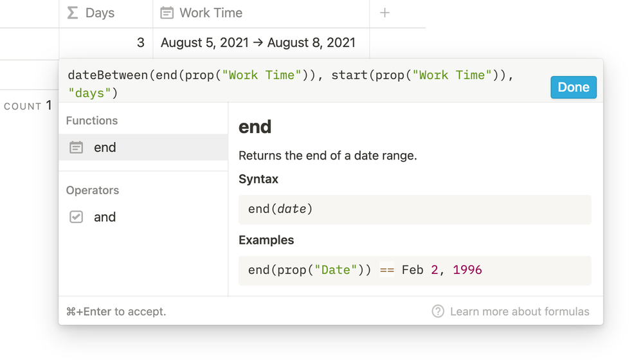Select the end function in the list
Screen dimensions: 643x364
[x=143, y=147]
